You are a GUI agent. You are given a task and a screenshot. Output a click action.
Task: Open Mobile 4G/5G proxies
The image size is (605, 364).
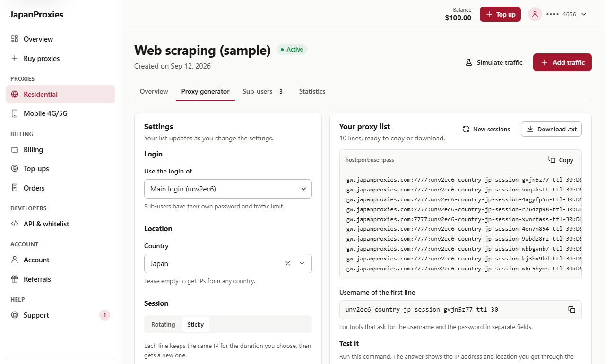(x=60, y=113)
